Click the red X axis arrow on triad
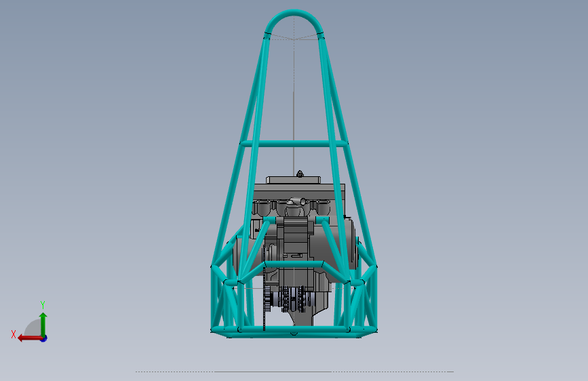 point(29,338)
